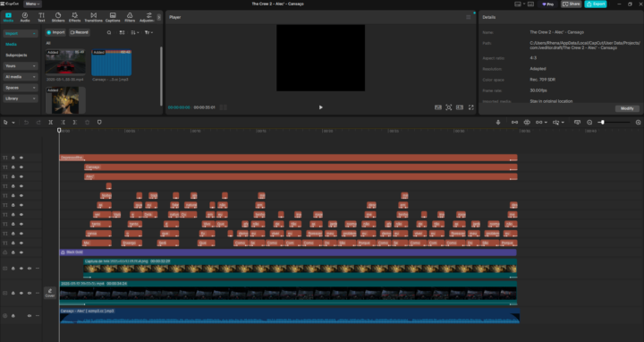Image resolution: width=644 pixels, height=342 pixels.
Task: Open the Captions panel
Action: (x=113, y=17)
